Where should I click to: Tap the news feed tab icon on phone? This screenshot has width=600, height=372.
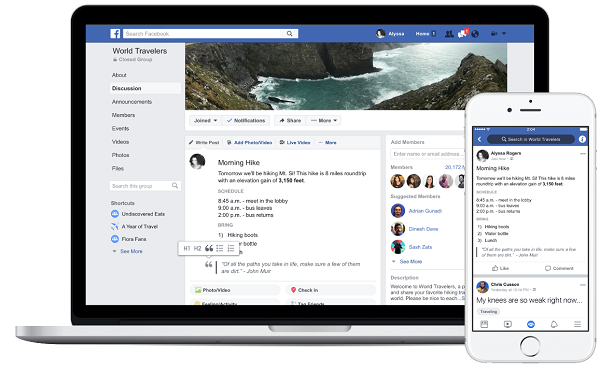(484, 325)
